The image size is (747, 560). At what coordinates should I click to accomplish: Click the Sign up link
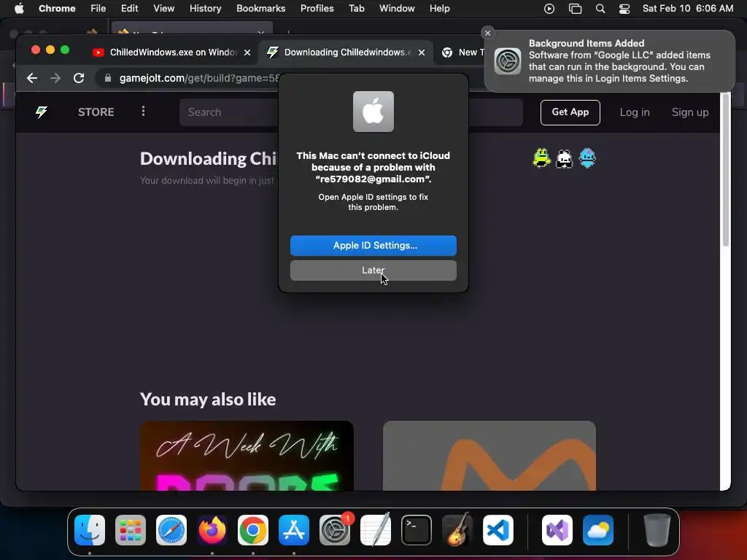pyautogui.click(x=690, y=112)
